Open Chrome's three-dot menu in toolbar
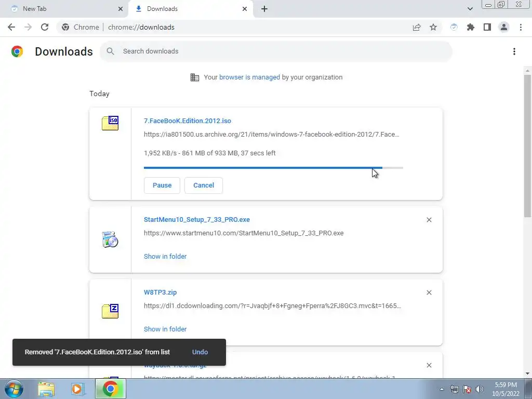 (521, 27)
